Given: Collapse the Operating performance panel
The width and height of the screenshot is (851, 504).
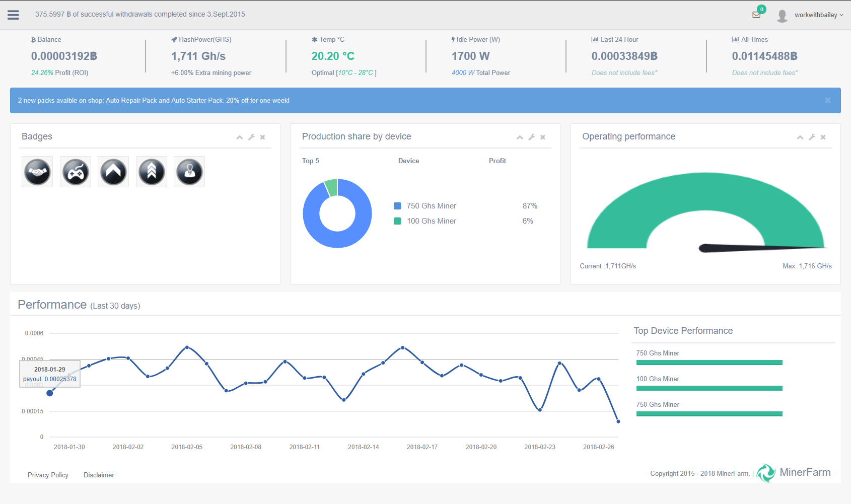Looking at the screenshot, I should coord(800,137).
